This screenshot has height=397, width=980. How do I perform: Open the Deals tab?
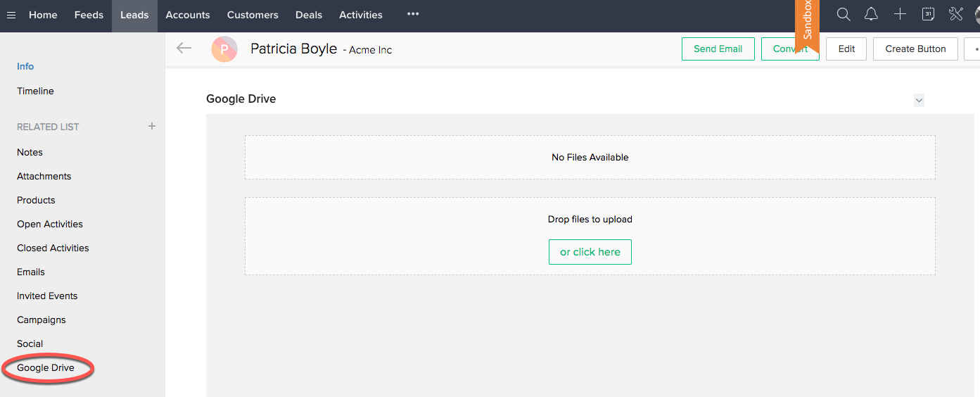(x=309, y=15)
